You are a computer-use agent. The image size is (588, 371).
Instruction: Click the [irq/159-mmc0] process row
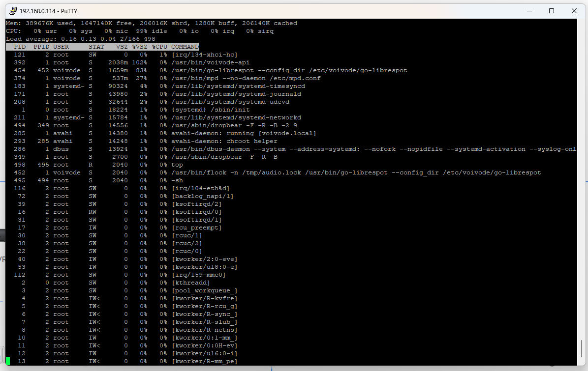120,275
